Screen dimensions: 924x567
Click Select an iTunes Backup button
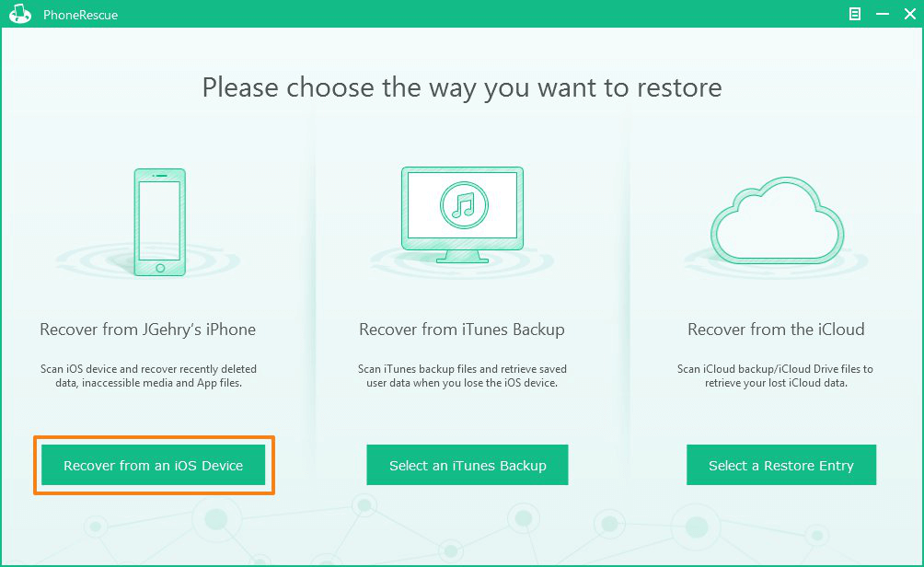point(468,465)
